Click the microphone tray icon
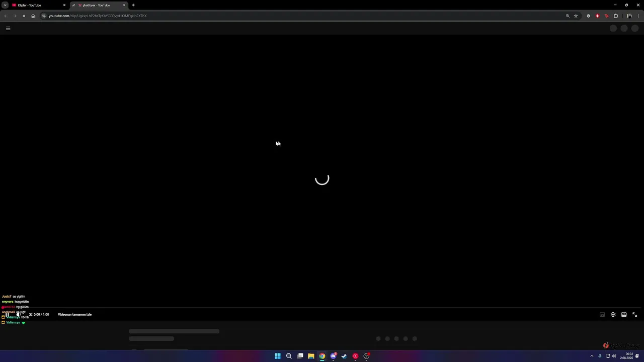 [600, 356]
